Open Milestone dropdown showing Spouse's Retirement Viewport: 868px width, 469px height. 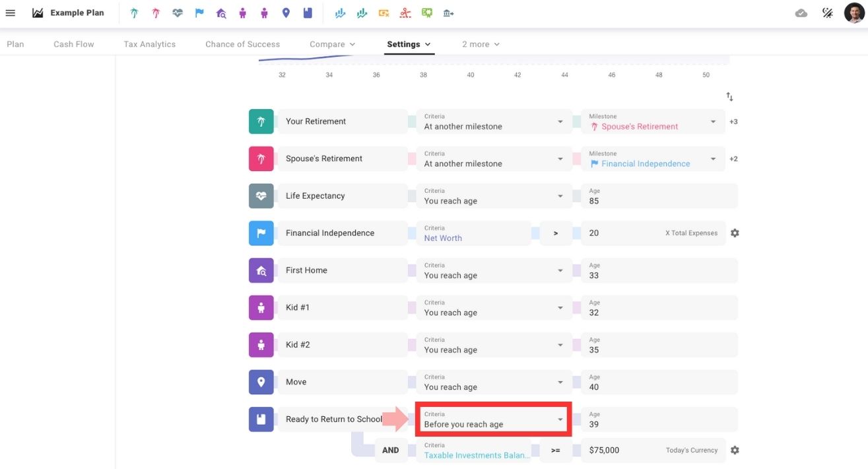[x=652, y=122]
